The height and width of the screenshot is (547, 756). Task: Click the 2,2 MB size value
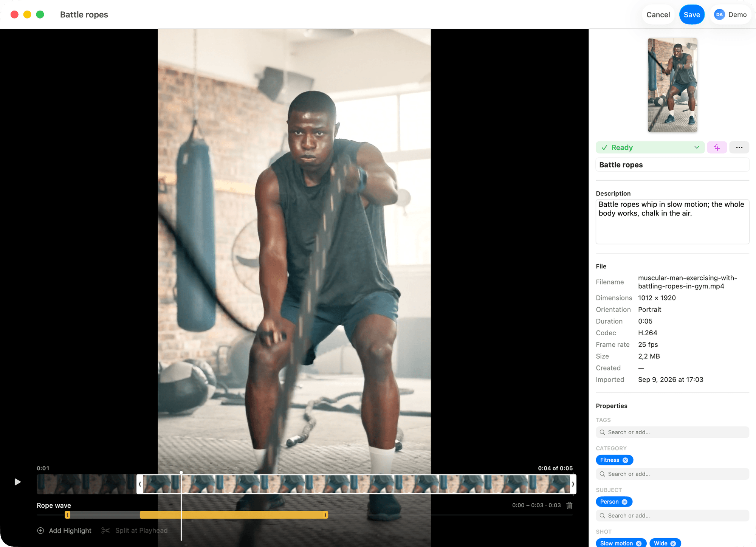click(x=649, y=356)
